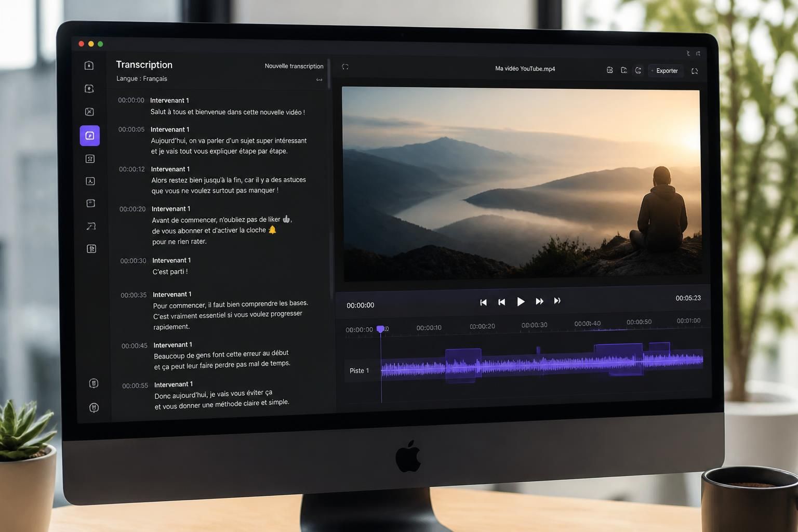798x532 pixels.
Task: Click the Intervenant 1 label at 00:00:35
Action: pyautogui.click(x=172, y=295)
